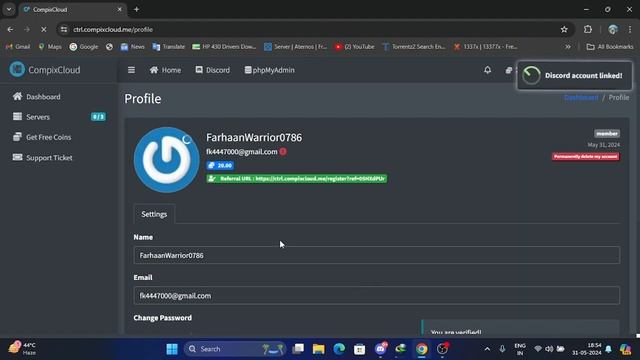Open File Explorer from the taskbar
Image resolution: width=640 pixels, height=360 pixels.
click(319, 349)
